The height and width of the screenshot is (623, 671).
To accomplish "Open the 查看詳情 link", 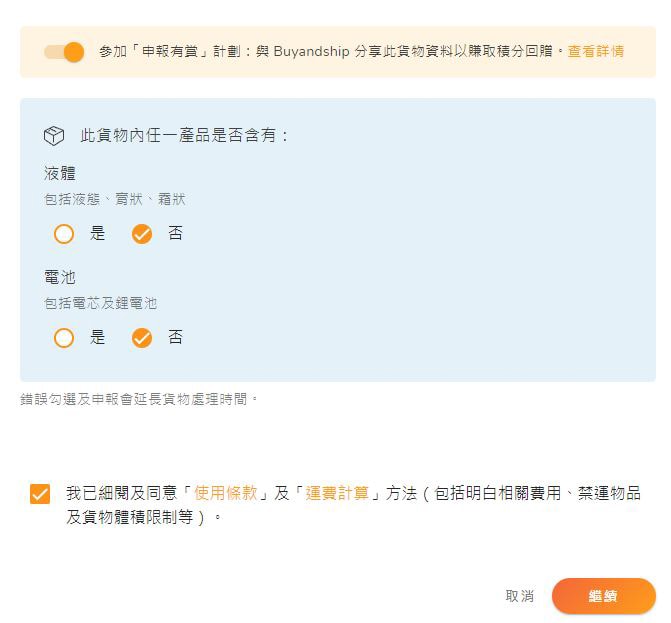I will click(596, 51).
